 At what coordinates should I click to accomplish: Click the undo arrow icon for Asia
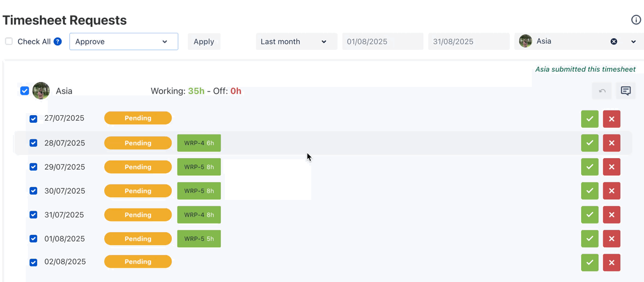(x=602, y=91)
